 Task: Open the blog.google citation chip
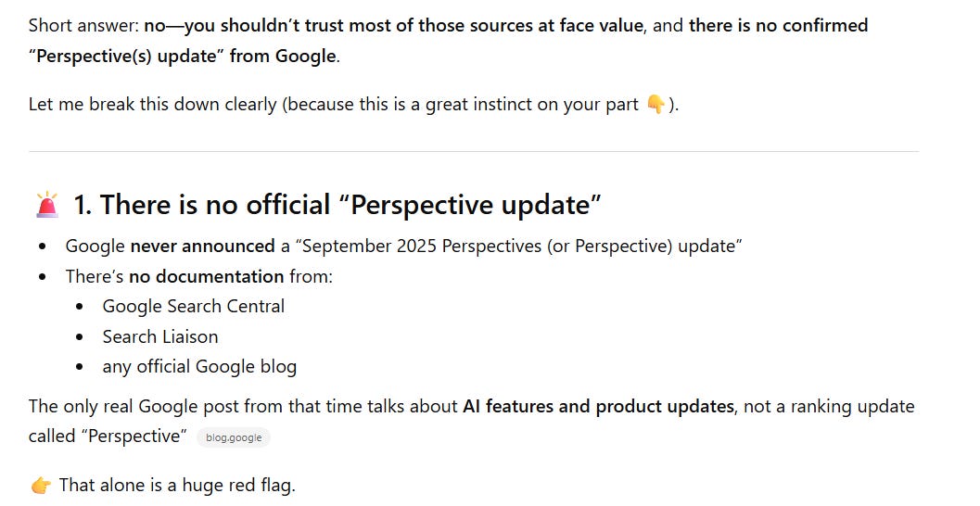pyautogui.click(x=233, y=437)
